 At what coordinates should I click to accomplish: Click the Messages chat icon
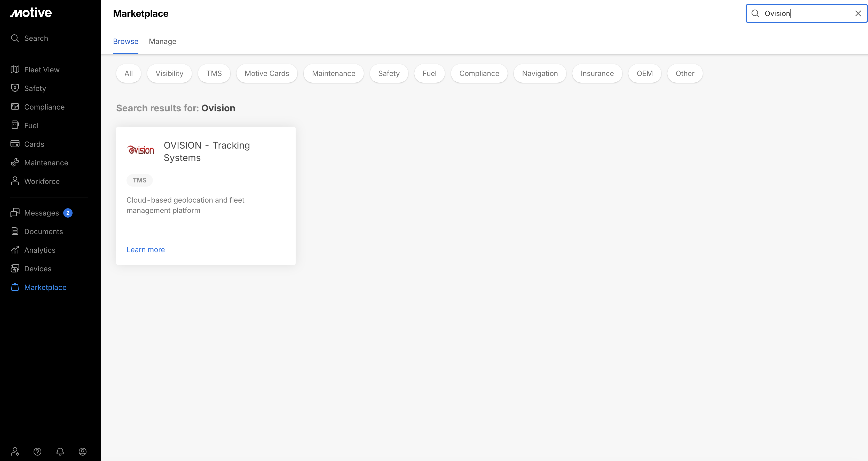[15, 212]
